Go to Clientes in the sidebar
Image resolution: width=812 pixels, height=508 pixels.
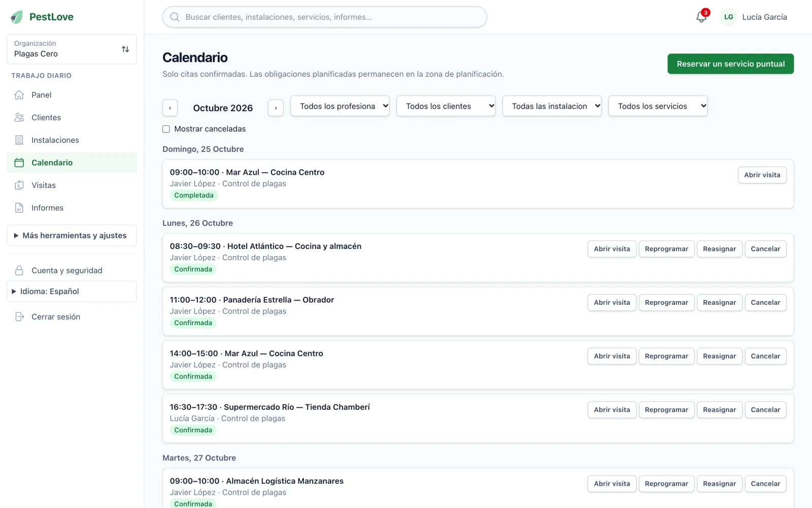(72, 117)
